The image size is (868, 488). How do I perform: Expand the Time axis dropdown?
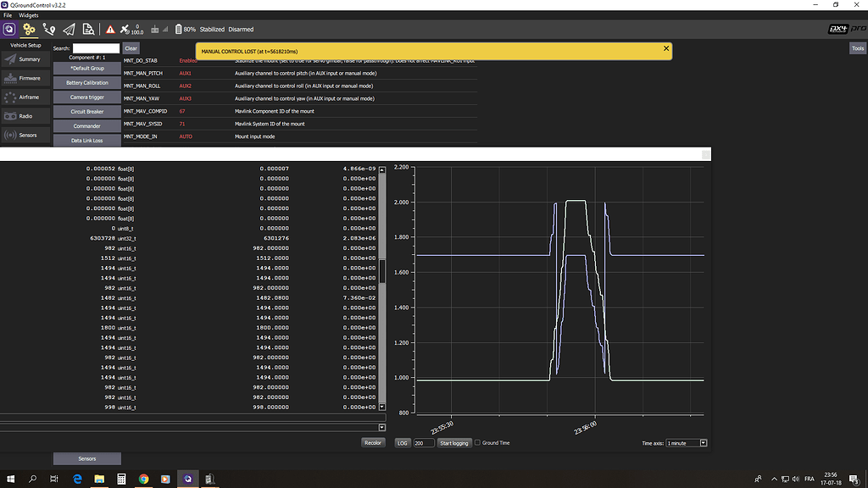686,443
